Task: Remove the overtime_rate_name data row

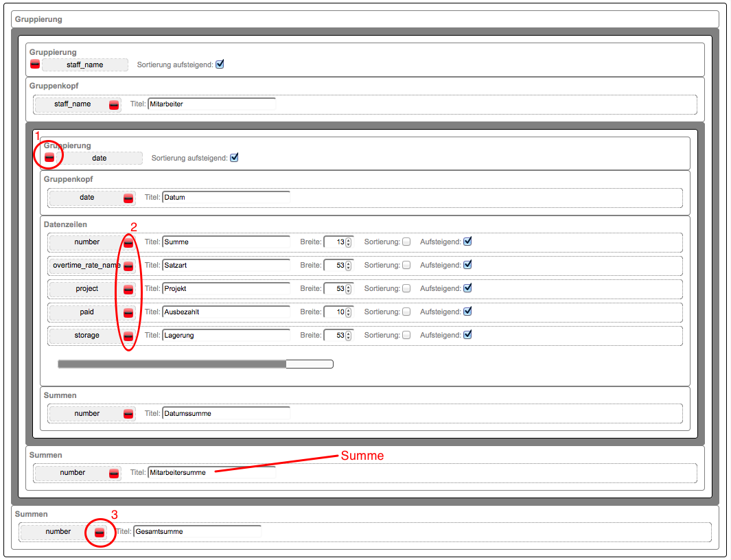Action: pyautogui.click(x=128, y=266)
